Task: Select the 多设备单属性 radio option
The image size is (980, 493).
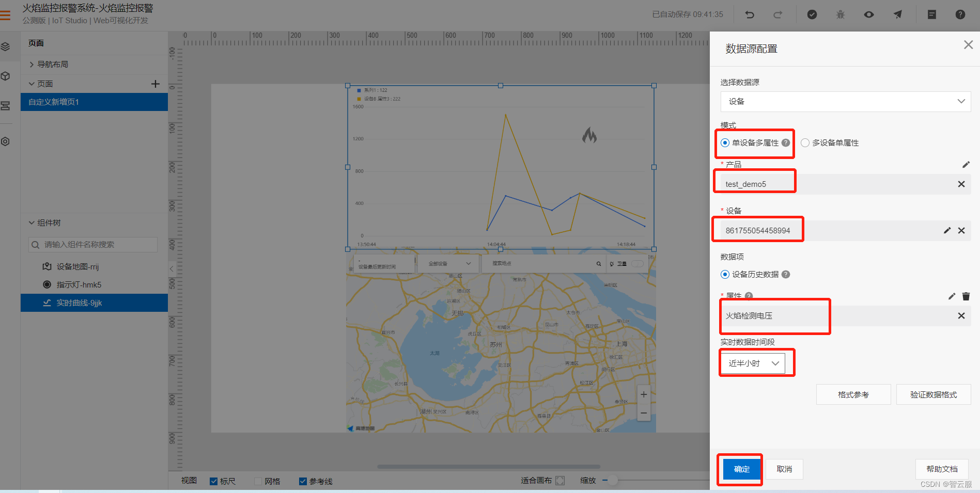Action: point(805,142)
